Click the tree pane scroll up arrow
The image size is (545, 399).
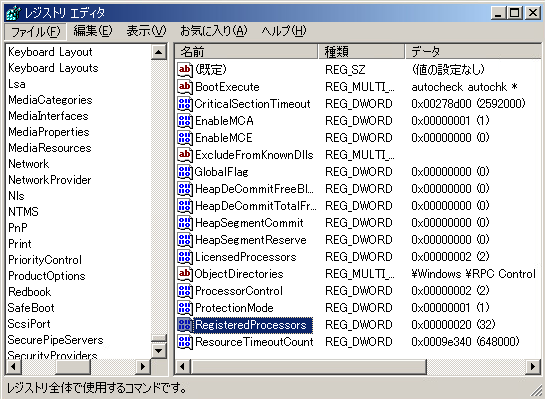pos(159,52)
